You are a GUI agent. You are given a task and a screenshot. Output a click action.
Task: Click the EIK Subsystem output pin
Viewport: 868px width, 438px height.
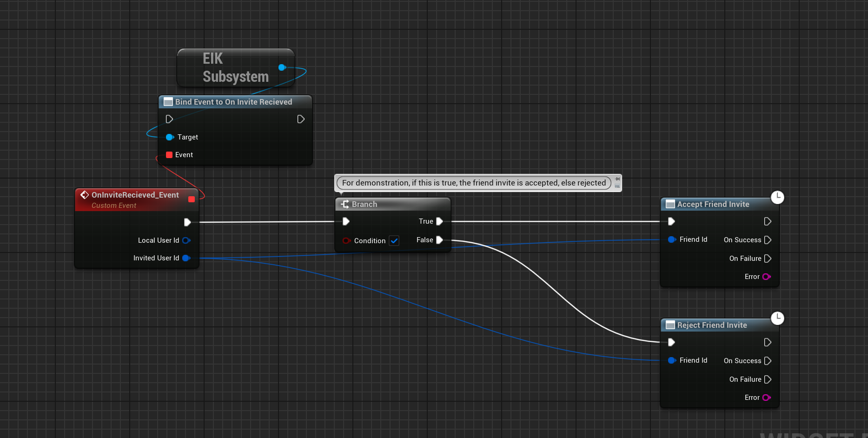pos(282,67)
